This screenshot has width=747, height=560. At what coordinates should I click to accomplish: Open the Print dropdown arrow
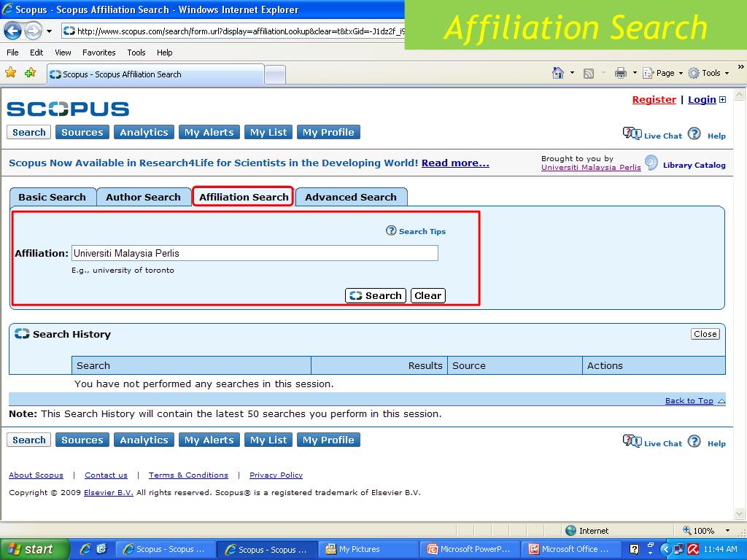point(635,73)
